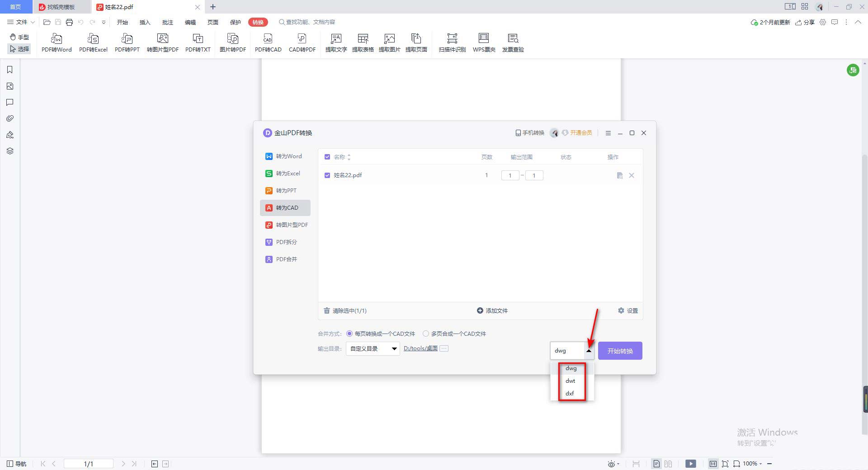
Task: Click the zoom out minus button
Action: click(769, 464)
